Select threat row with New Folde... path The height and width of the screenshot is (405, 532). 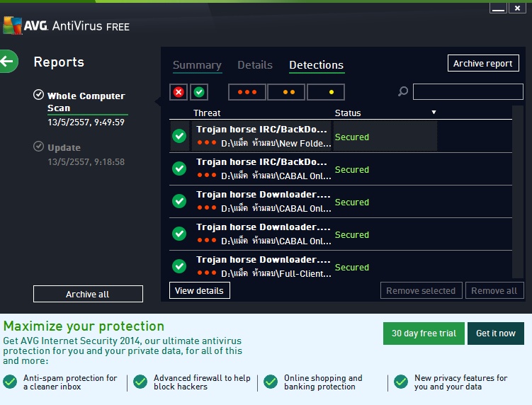coord(341,137)
